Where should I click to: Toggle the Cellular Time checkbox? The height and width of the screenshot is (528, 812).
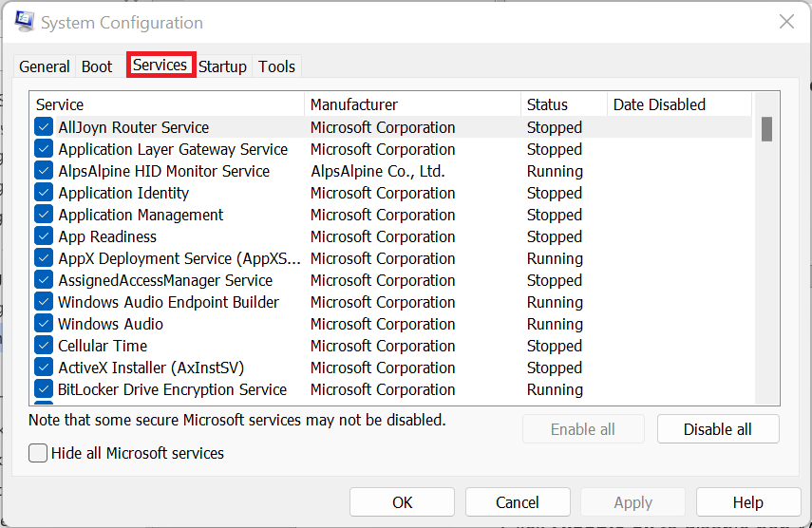click(44, 346)
